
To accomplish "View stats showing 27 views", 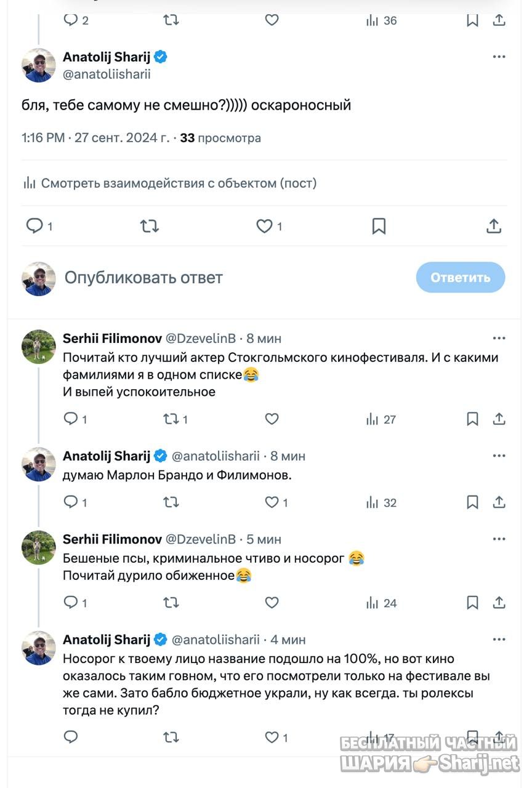I will (x=381, y=419).
